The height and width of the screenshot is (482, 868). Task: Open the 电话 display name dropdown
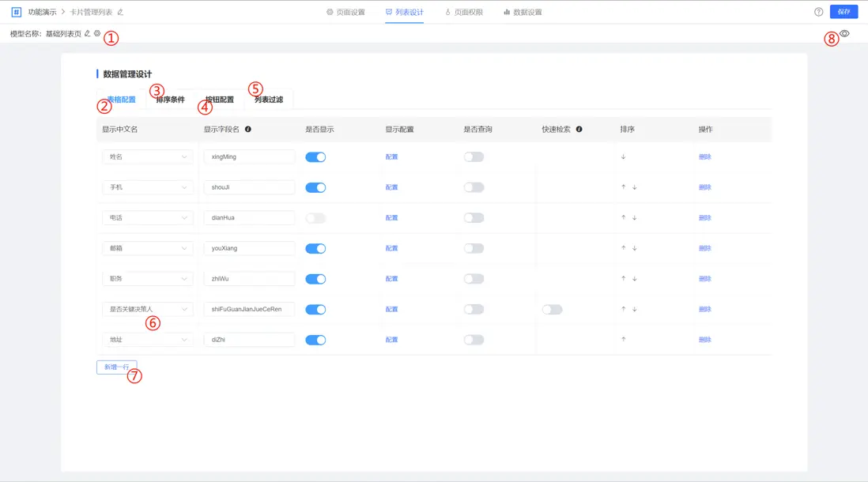pyautogui.click(x=147, y=217)
